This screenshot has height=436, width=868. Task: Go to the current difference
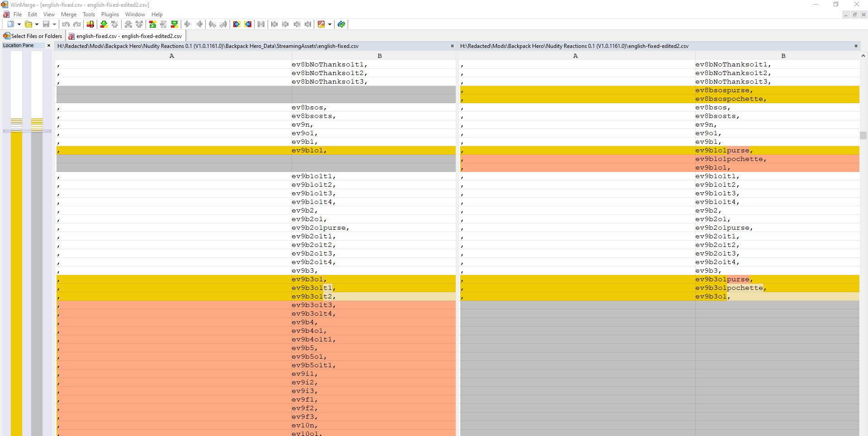(164, 24)
